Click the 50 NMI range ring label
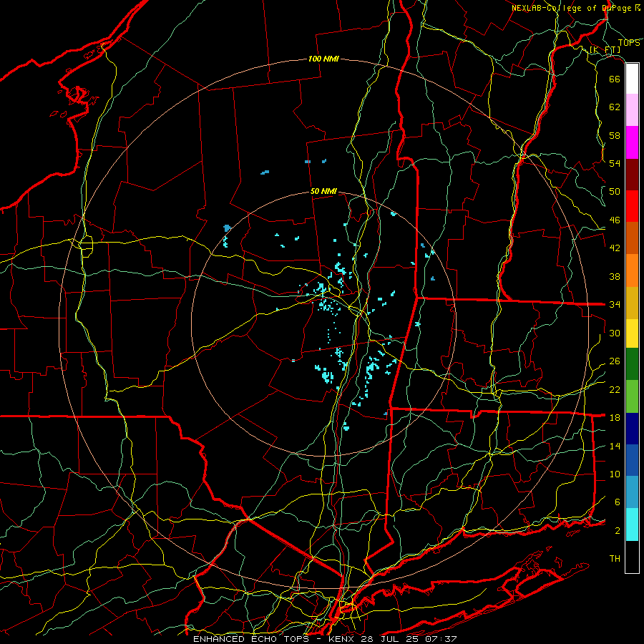This screenshot has width=644, height=644. tap(323, 191)
